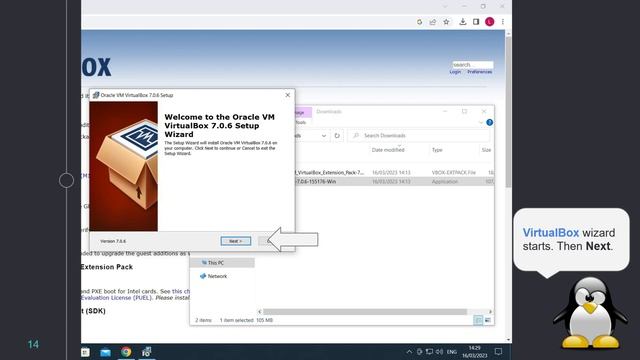Expand the Explorer ribbon chevron
640x360 pixels.
[481, 122]
